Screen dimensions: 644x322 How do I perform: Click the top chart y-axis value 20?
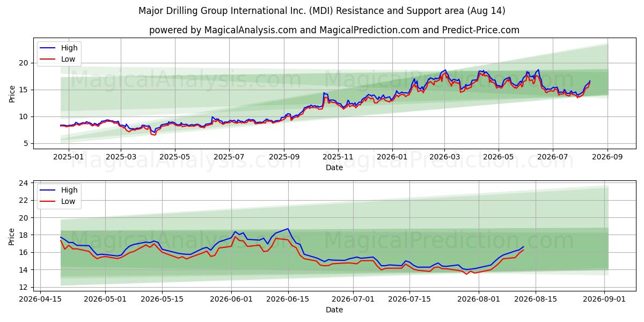[x=24, y=63]
